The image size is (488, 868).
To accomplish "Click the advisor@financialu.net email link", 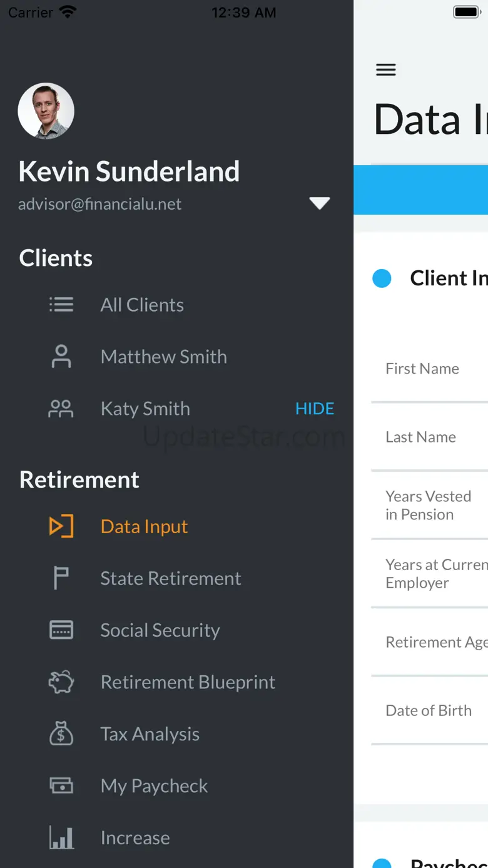I will point(100,204).
